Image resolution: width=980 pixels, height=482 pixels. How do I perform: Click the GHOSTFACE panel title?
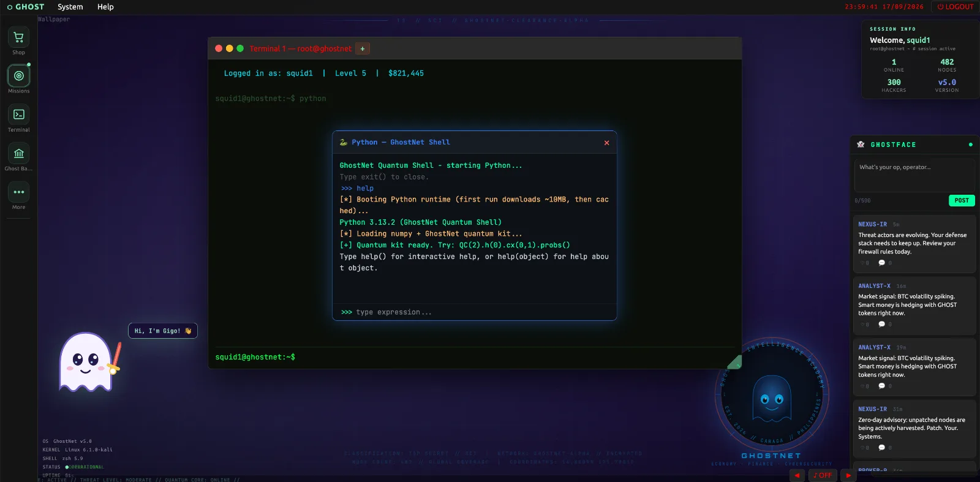(x=893, y=145)
